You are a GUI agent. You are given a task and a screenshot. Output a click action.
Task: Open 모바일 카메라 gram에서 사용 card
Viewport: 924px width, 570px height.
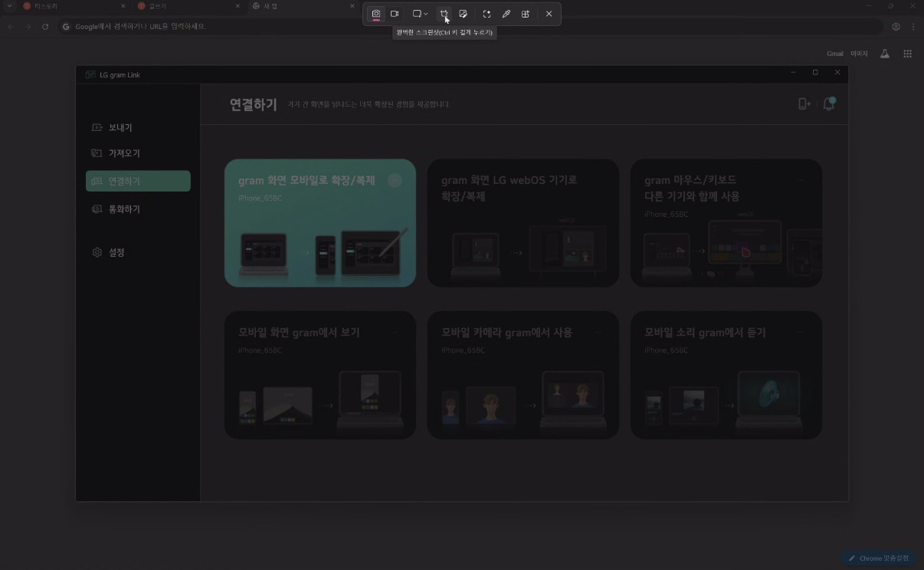[523, 375]
